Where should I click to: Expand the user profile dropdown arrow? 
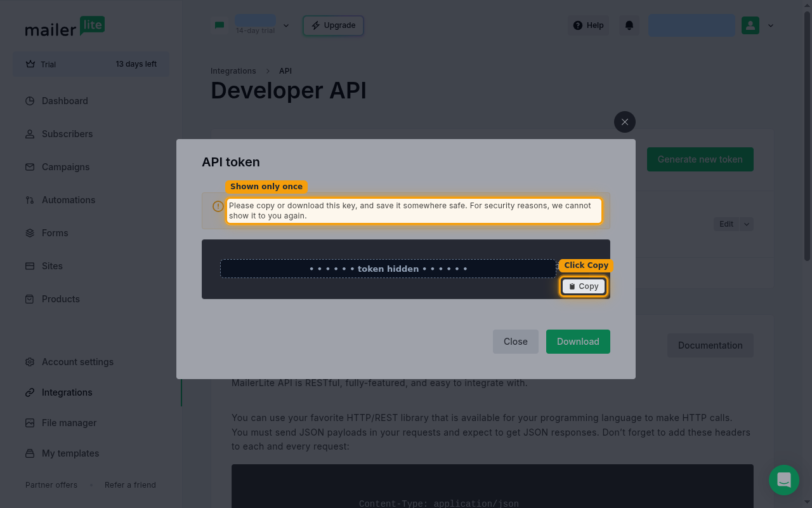tap(771, 25)
